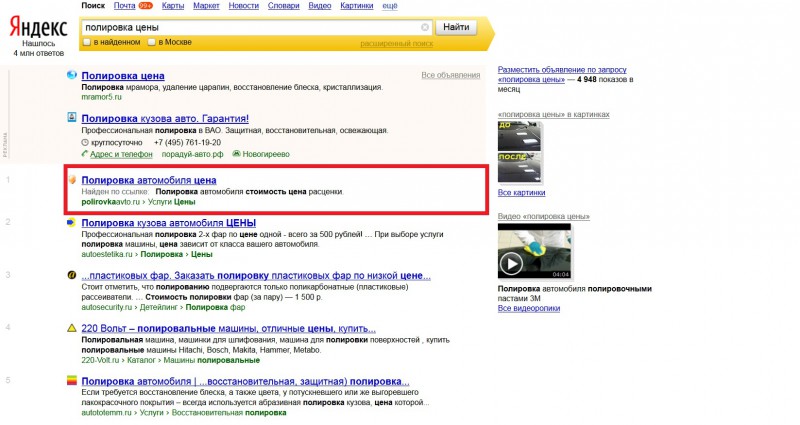The width and height of the screenshot is (800, 425).
Task: Click the favicon of polirovkaavto.ru result
Action: pyautogui.click(x=72, y=180)
